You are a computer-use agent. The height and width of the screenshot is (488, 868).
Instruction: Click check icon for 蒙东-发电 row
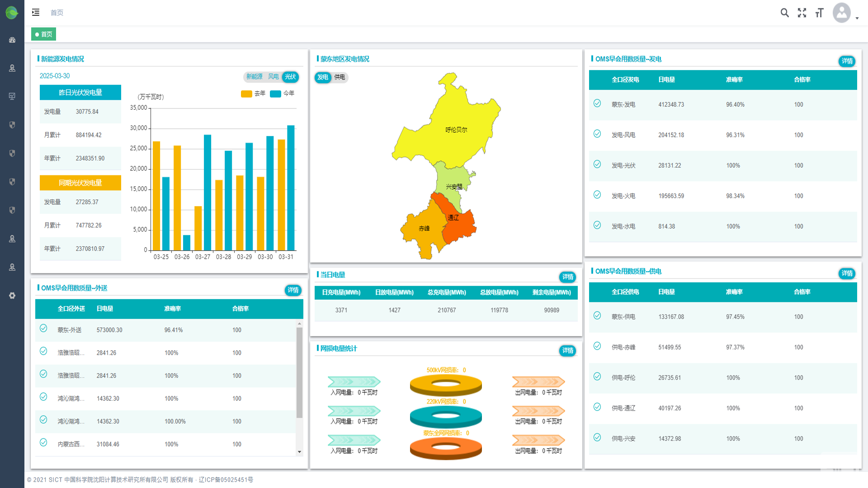pyautogui.click(x=597, y=103)
